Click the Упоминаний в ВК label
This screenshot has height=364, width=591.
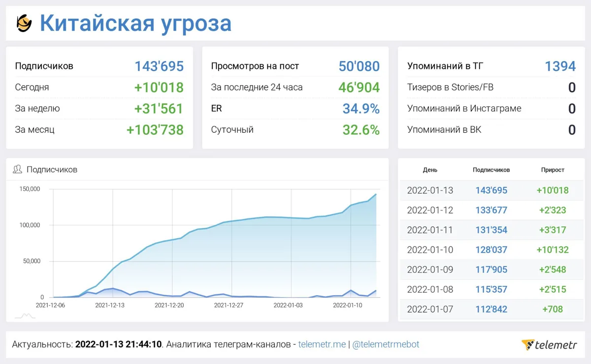[444, 130]
